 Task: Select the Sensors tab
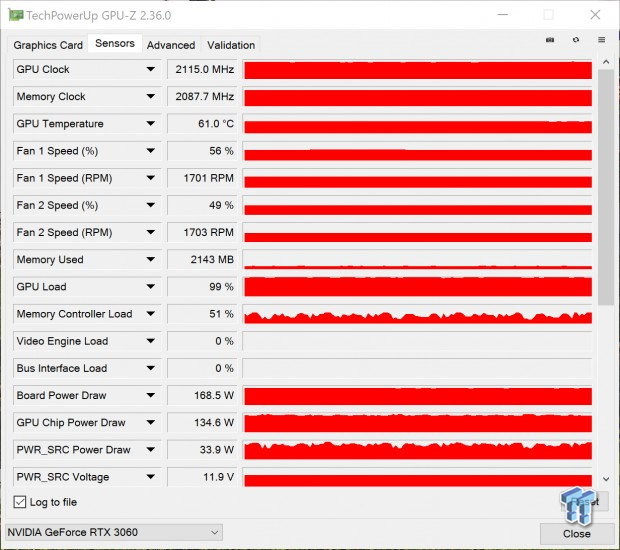(115, 43)
